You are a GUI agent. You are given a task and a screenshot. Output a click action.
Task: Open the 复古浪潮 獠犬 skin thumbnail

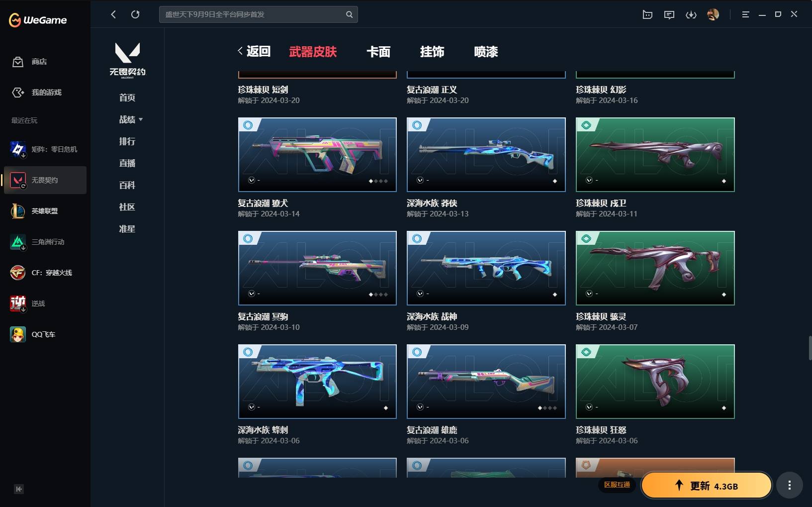pyautogui.click(x=317, y=155)
